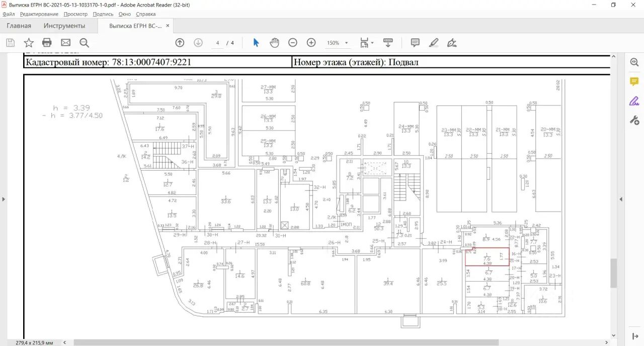Screen dimensions: 644x346
Task: Click the vertical scrollbar thumb
Action: (x=613, y=273)
